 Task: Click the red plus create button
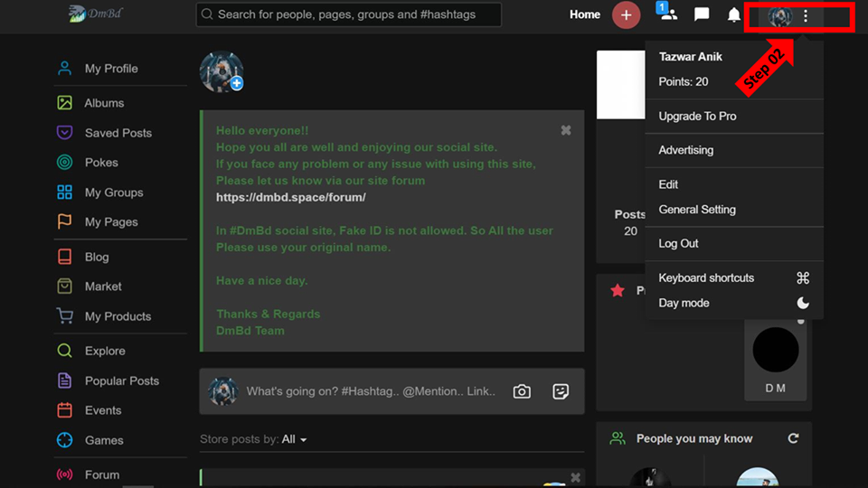[626, 15]
